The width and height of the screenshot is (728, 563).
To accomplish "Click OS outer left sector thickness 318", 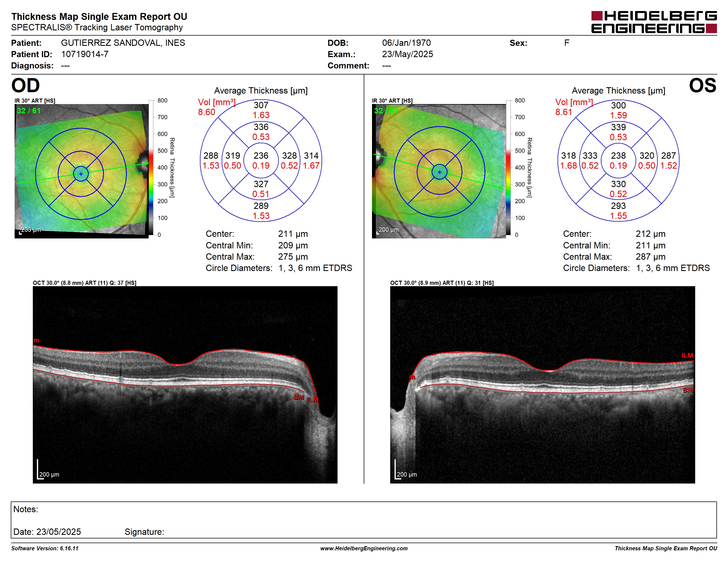I will pos(568,155).
